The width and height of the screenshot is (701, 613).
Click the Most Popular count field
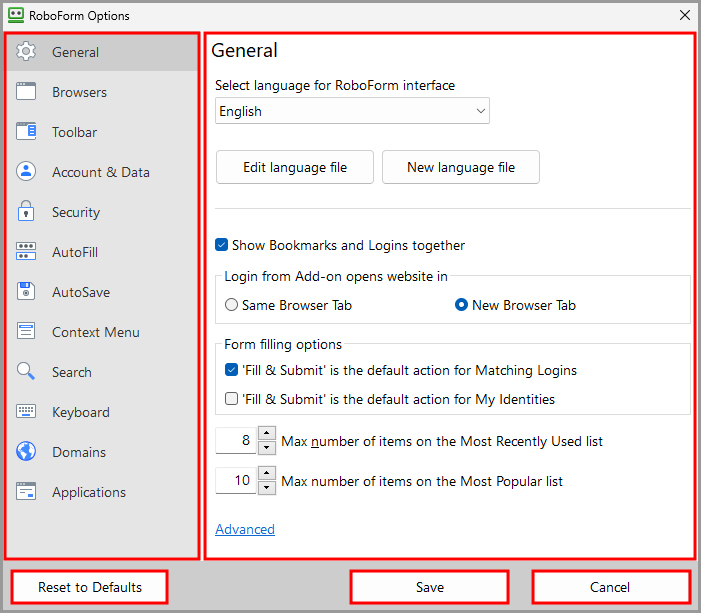point(236,480)
